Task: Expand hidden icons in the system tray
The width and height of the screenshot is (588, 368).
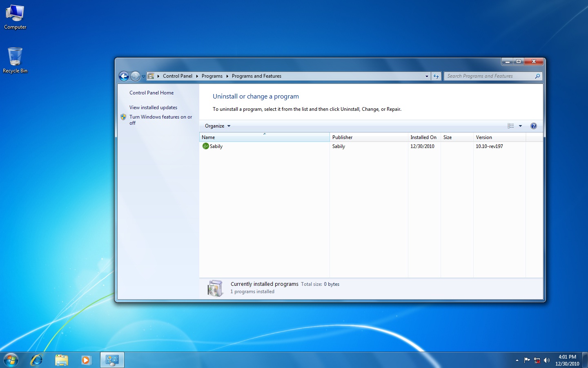Action: pyautogui.click(x=517, y=360)
